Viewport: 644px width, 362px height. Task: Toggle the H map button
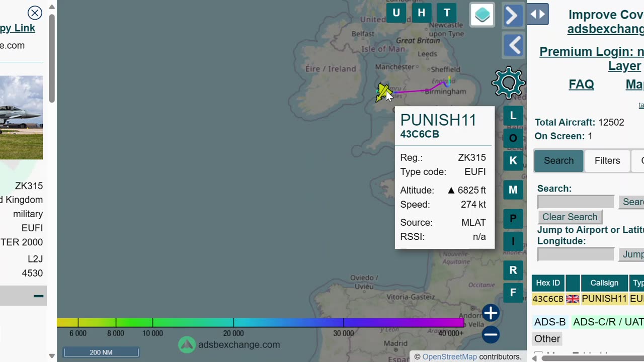pos(421,13)
